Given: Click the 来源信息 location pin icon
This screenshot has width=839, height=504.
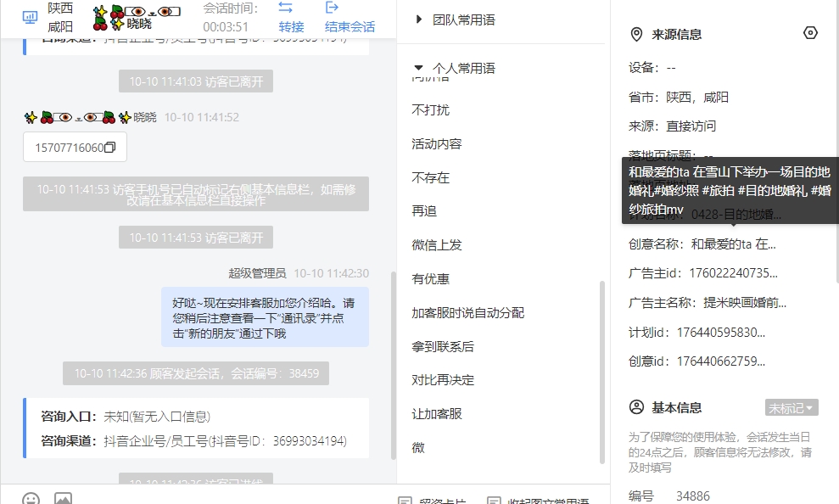Looking at the screenshot, I should tap(636, 35).
